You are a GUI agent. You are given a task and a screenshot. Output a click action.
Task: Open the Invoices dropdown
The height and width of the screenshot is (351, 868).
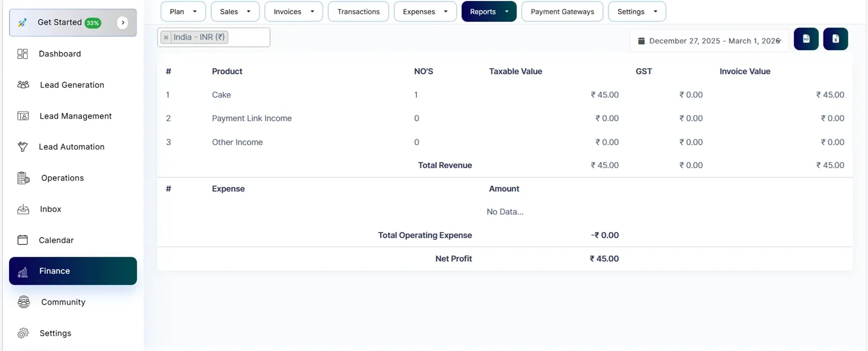[x=293, y=11]
